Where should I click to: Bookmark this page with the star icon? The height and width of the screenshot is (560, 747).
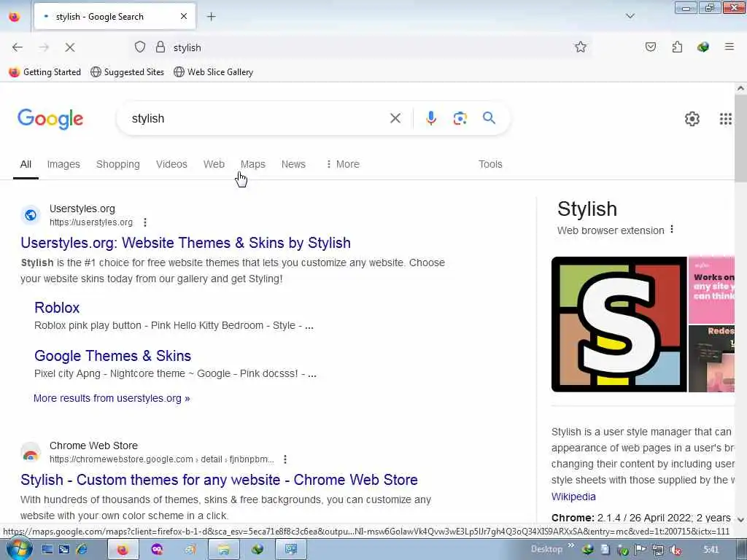[580, 47]
